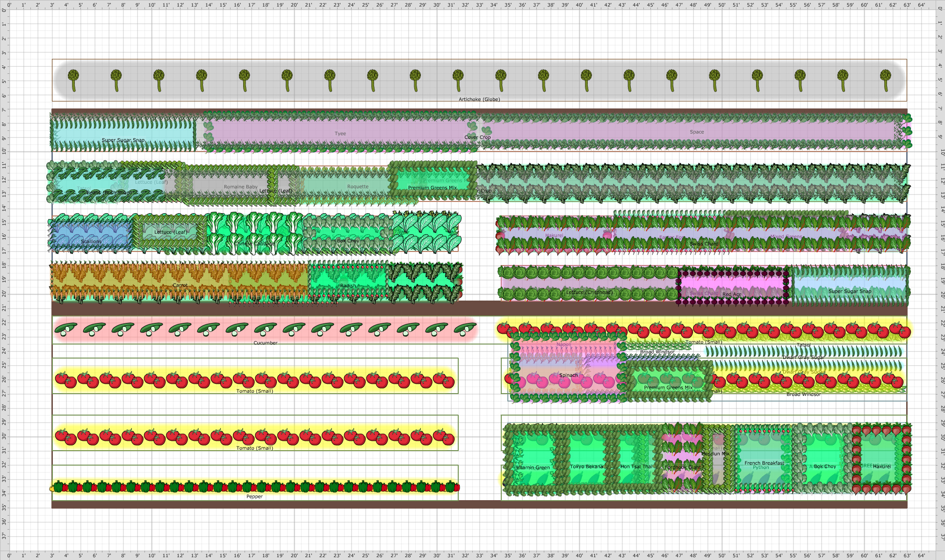The height and width of the screenshot is (560, 945).
Task: Click the 'Mesclun Mix' label
Action: point(715,453)
